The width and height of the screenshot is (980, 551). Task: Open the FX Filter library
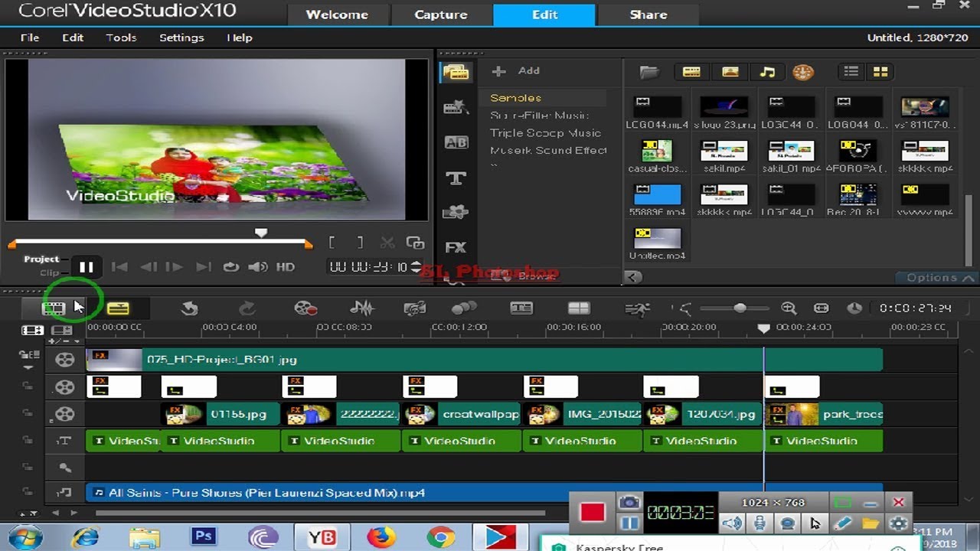pyautogui.click(x=456, y=247)
